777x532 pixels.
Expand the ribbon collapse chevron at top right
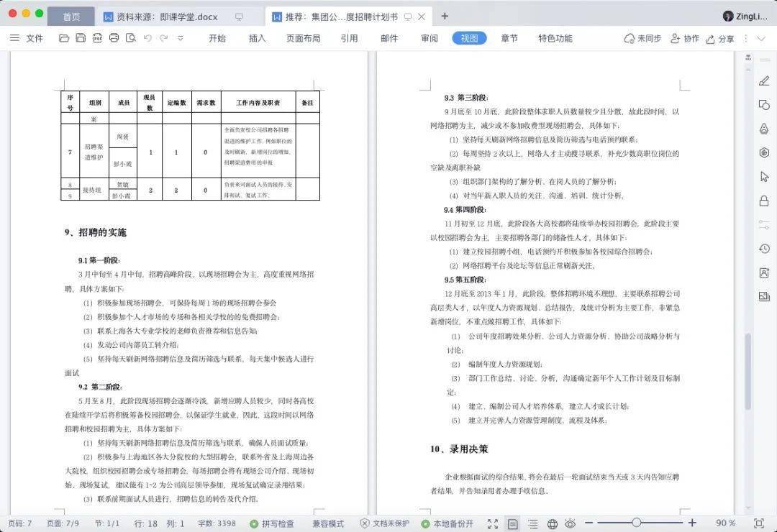pyautogui.click(x=762, y=38)
